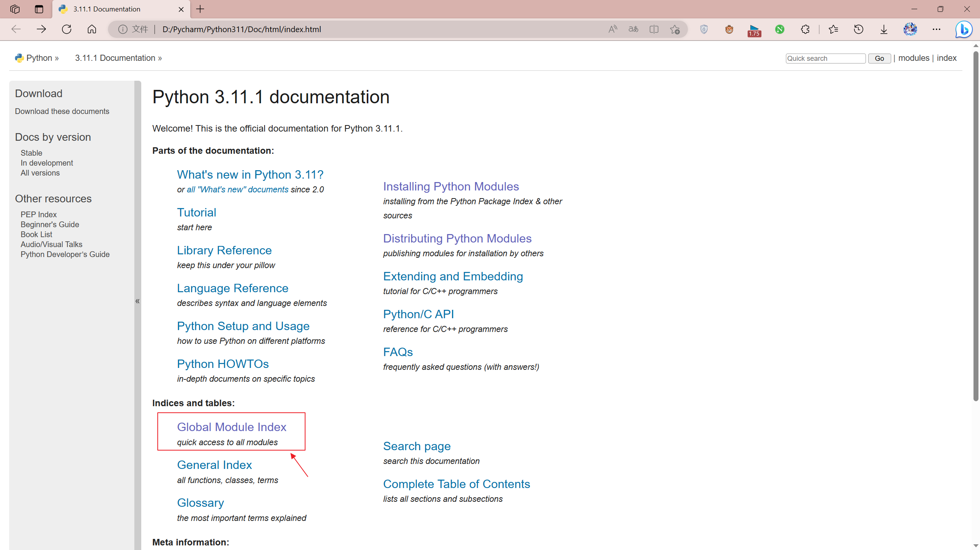Click the browser extensions puzzle icon
The height and width of the screenshot is (550, 980).
[x=805, y=29]
